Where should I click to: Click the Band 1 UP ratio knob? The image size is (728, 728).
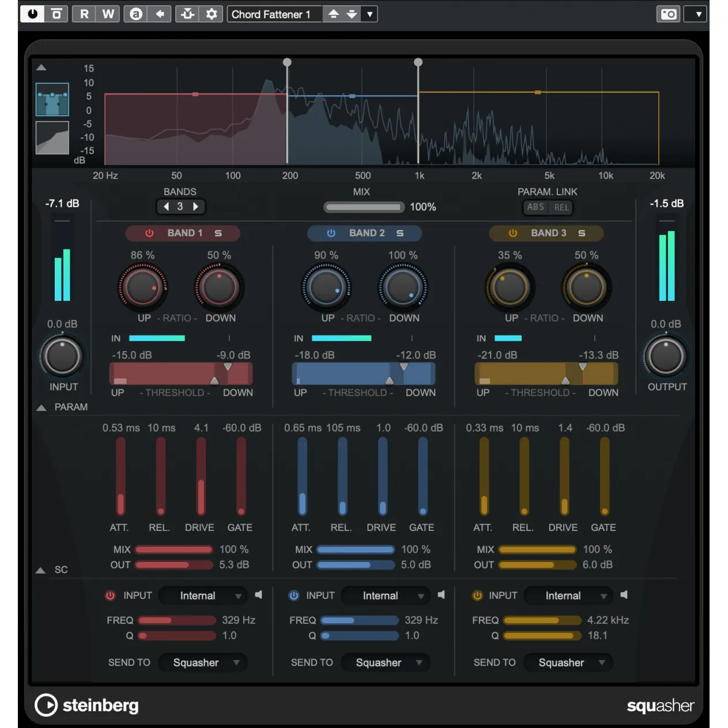pyautogui.click(x=143, y=286)
